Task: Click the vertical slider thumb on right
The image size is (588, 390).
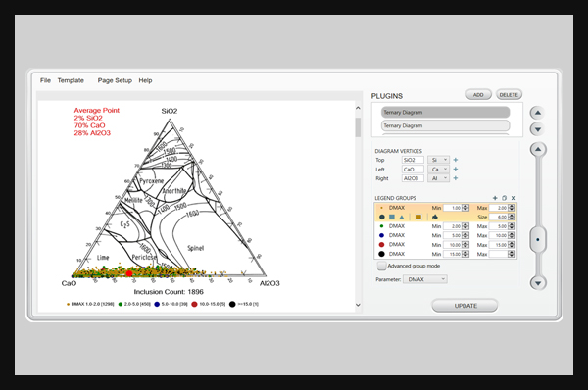Action: tap(538, 239)
